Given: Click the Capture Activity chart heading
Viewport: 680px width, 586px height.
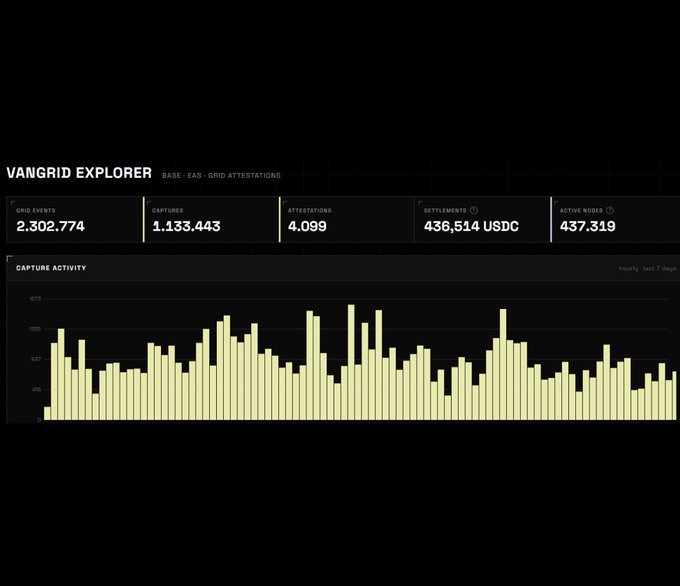Looking at the screenshot, I should click(51, 268).
